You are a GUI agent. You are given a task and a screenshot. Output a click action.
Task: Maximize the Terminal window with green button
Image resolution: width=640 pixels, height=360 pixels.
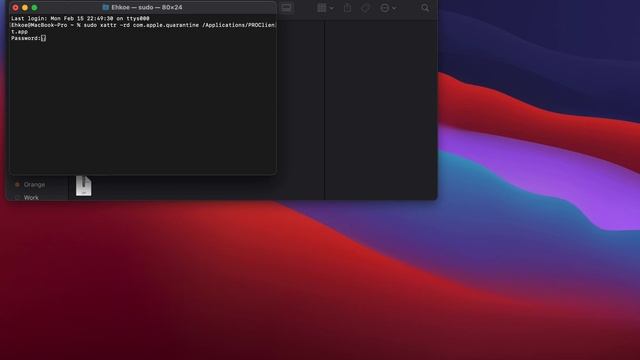(x=35, y=7)
